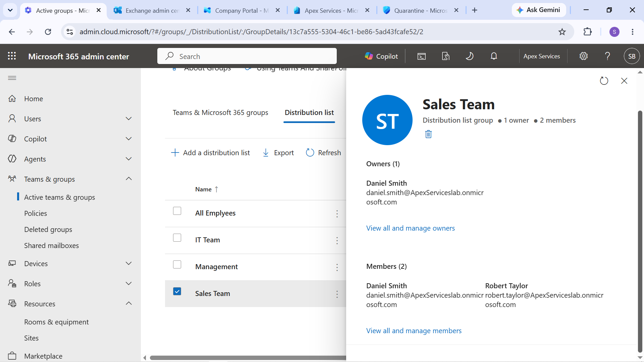This screenshot has height=362, width=644.
Task: Click the horizontal scrollbar under the list
Action: 248,358
